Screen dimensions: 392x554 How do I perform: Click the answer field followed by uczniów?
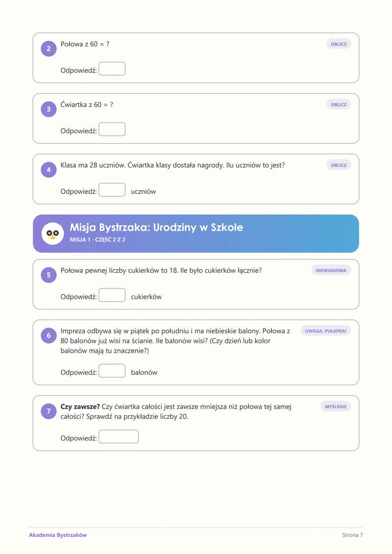coord(112,190)
